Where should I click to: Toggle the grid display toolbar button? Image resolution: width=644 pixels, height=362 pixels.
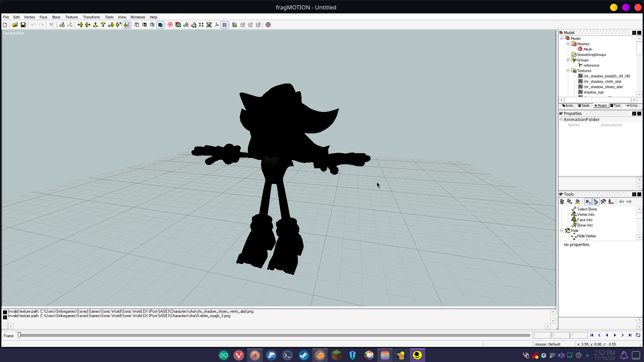tap(224, 25)
